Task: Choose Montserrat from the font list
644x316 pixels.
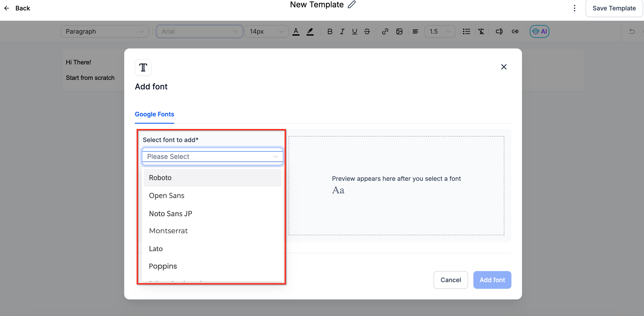Action: (168, 231)
